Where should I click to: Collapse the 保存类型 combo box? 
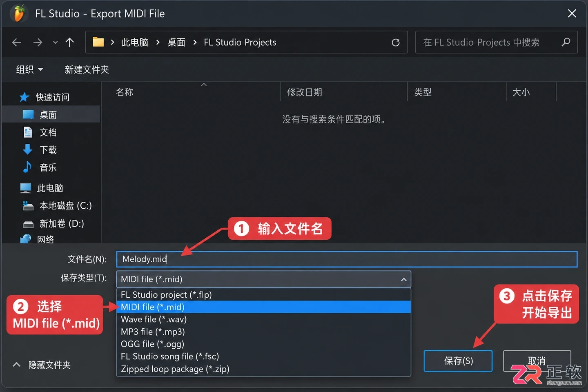(403, 279)
